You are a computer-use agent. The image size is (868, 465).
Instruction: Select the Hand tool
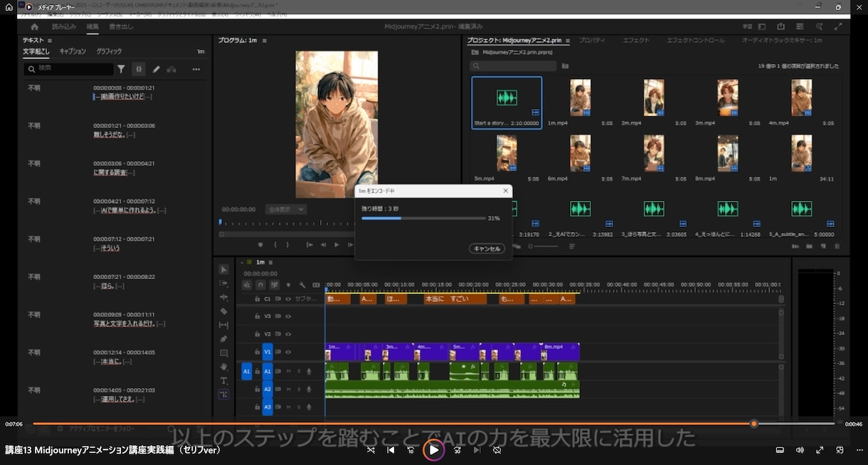point(224,367)
